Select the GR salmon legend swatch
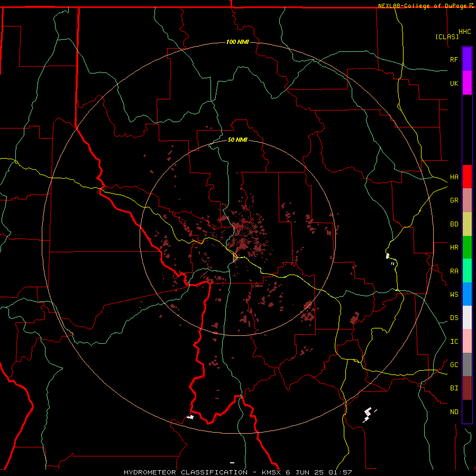Screen dimensions: 476x476 pos(467,200)
